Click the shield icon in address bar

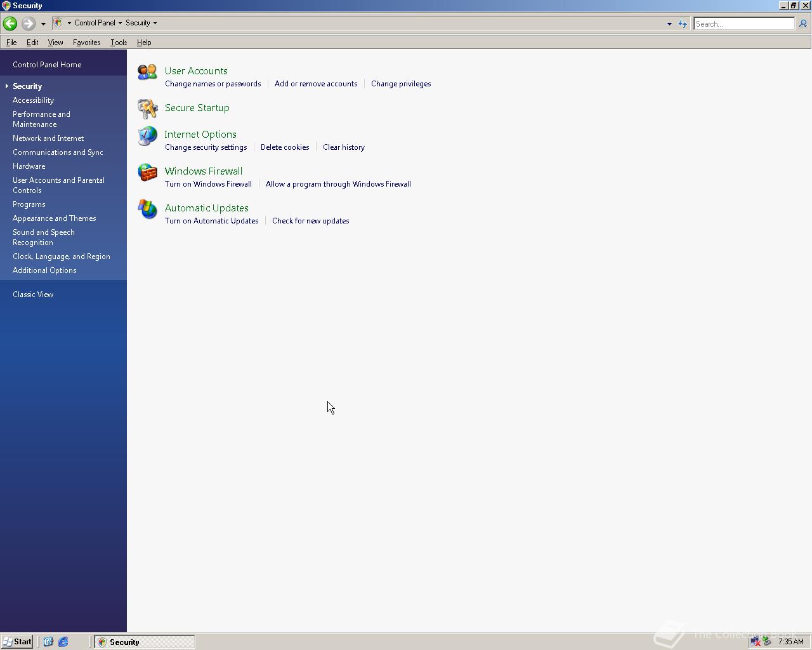(x=58, y=23)
